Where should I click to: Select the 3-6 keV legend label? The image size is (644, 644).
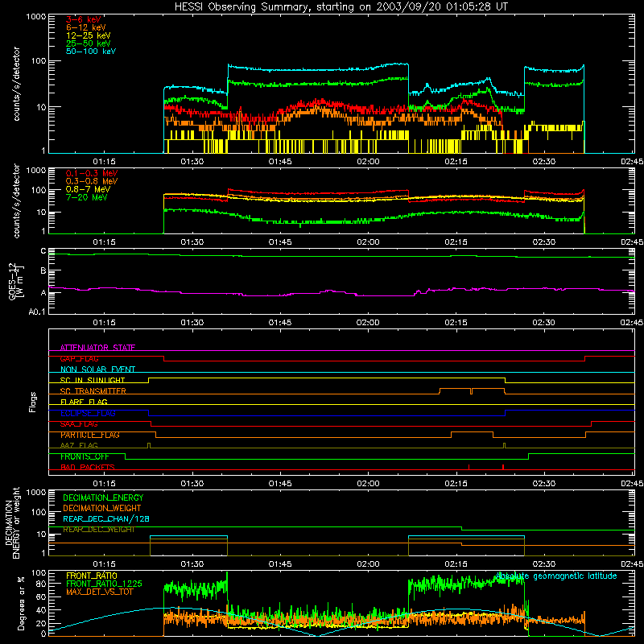(83, 19)
